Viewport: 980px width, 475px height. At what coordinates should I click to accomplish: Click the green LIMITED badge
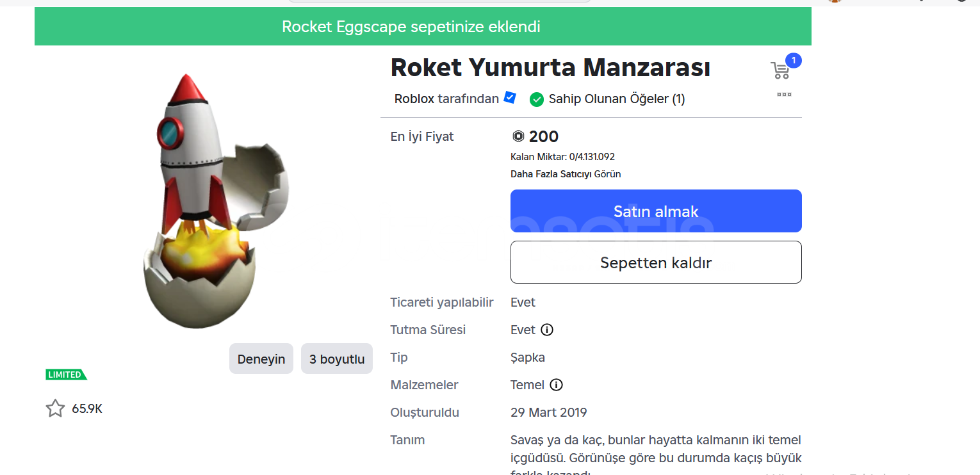pyautogui.click(x=65, y=374)
